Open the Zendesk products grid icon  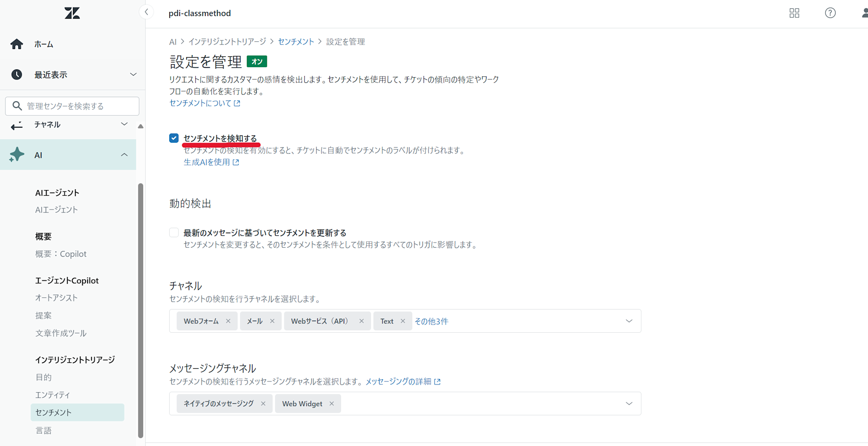[x=794, y=13]
